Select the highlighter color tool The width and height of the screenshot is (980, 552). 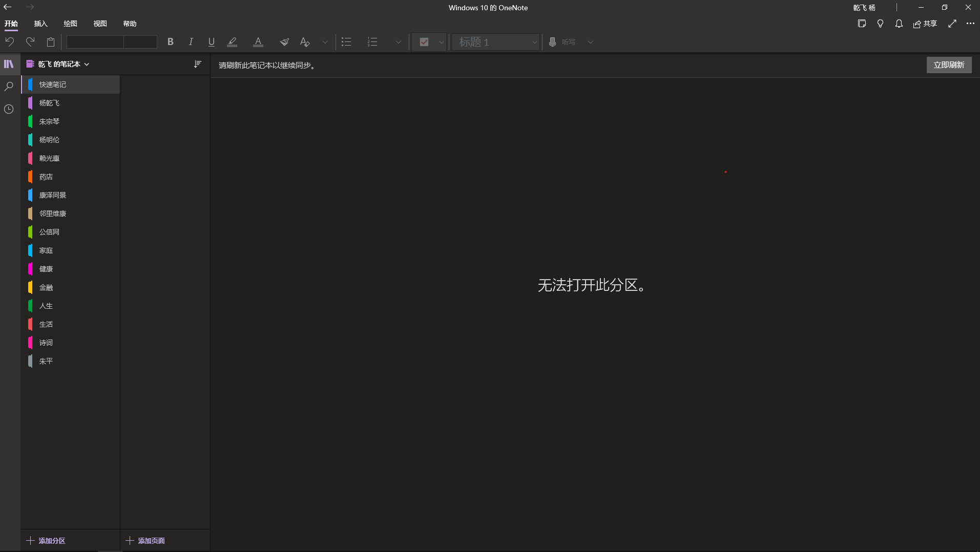click(232, 42)
